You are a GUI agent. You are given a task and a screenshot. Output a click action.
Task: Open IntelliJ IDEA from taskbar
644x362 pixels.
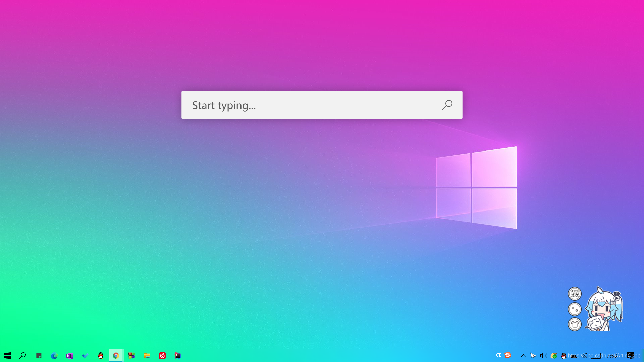pyautogui.click(x=178, y=356)
